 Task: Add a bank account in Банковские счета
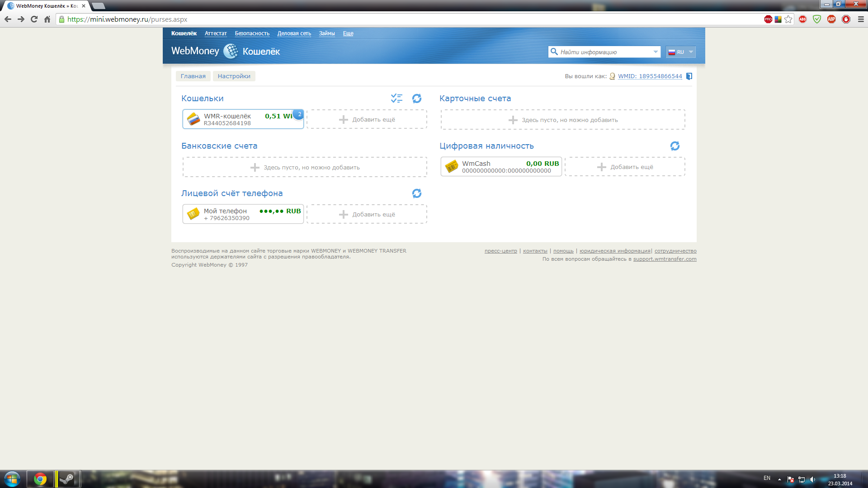(x=305, y=167)
